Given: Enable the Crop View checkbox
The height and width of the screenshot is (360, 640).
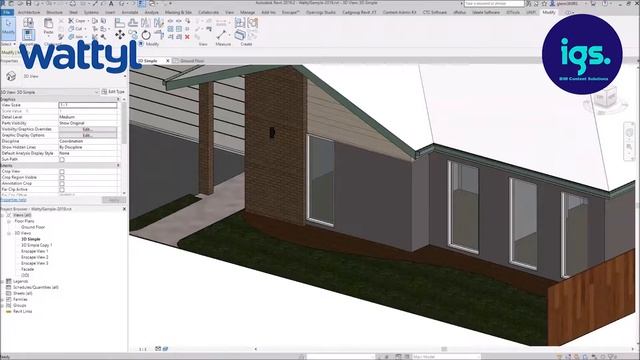Looking at the screenshot, I should pyautogui.click(x=62, y=172).
